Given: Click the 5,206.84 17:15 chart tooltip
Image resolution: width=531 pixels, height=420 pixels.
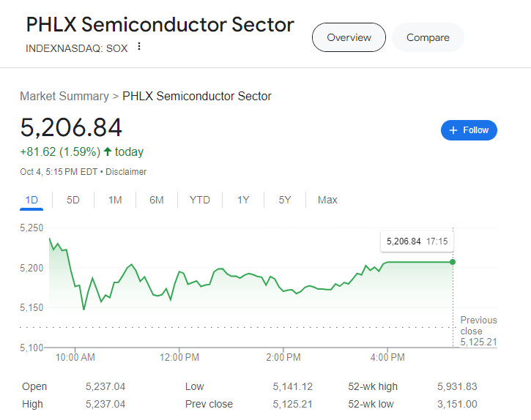Looking at the screenshot, I should click(417, 241).
